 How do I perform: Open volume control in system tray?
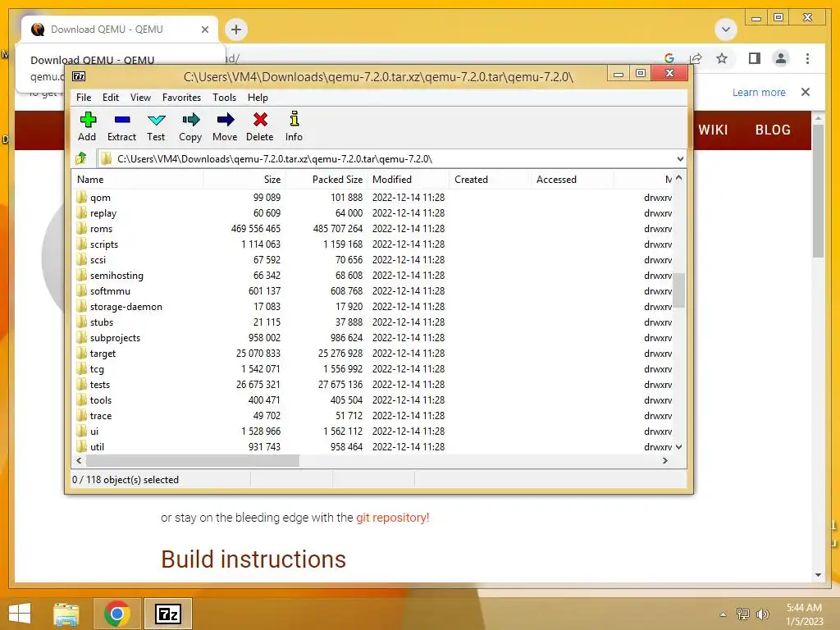click(x=763, y=614)
